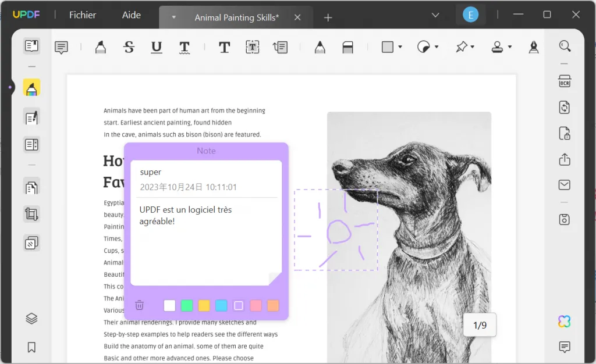Screen dimensions: 596x364
Task: Choose the squiggly underline tool
Action: [184, 47]
